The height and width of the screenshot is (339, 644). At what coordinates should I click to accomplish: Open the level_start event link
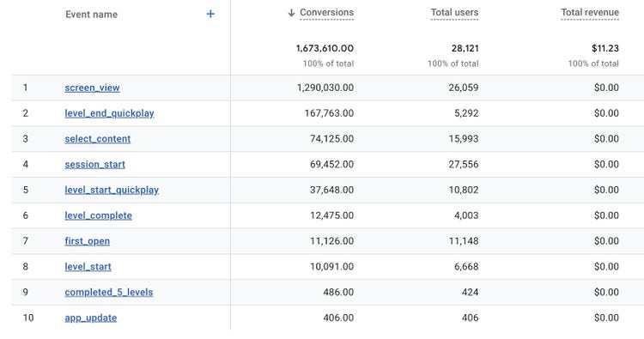click(88, 266)
